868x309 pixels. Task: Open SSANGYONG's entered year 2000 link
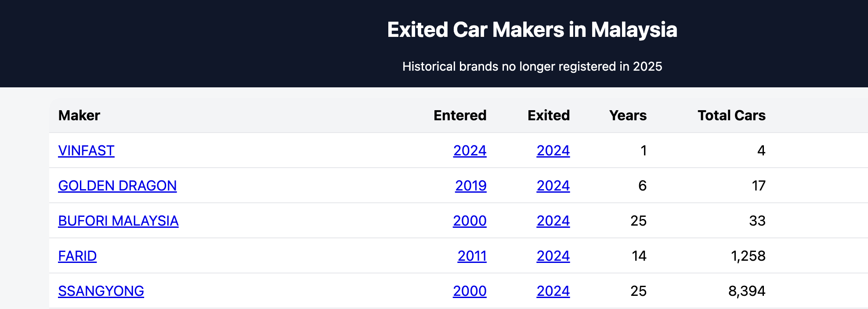point(470,291)
